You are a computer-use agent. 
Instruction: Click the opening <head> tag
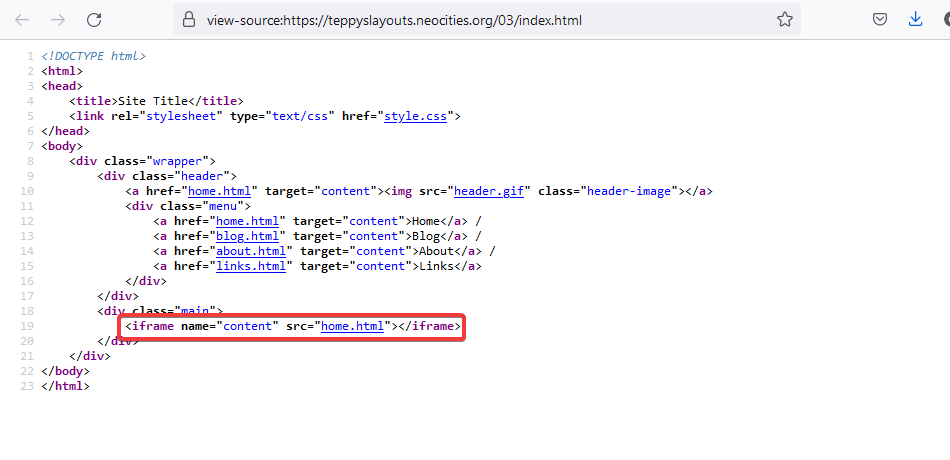click(x=62, y=86)
